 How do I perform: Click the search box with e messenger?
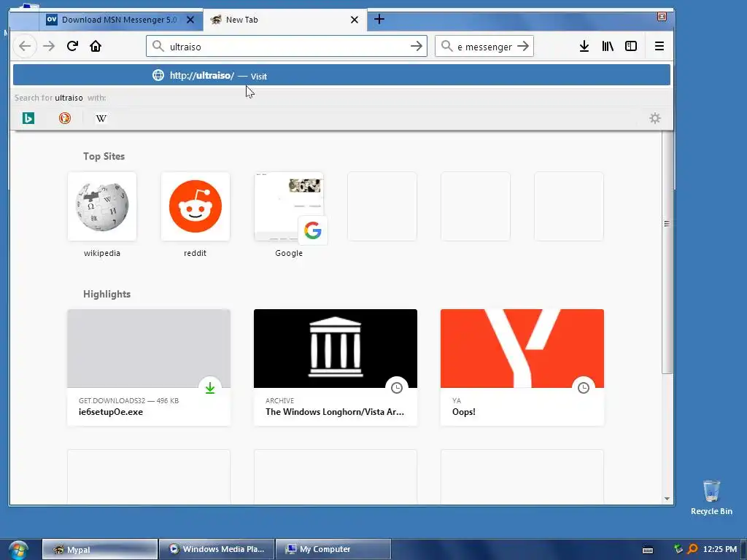click(x=484, y=46)
